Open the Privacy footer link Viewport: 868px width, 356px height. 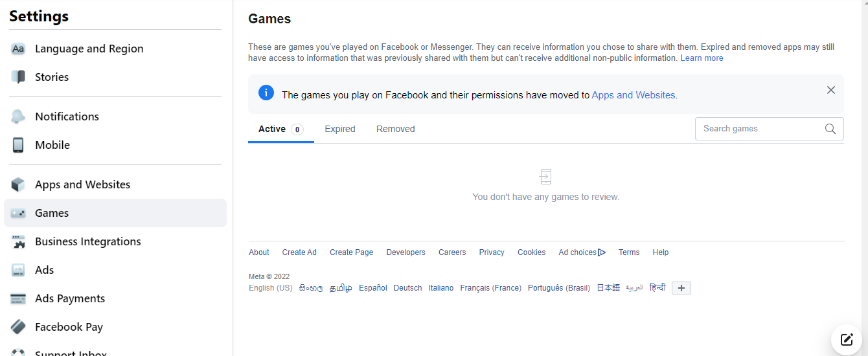[492, 252]
